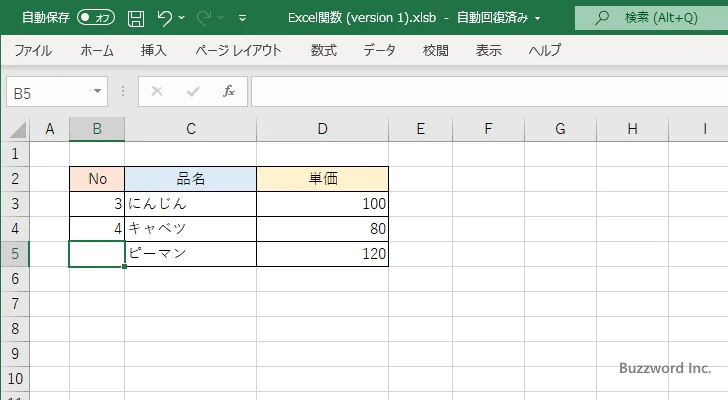Image resolution: width=728 pixels, height=400 pixels.
Task: Open the Undo history dropdown arrow
Action: click(x=182, y=18)
